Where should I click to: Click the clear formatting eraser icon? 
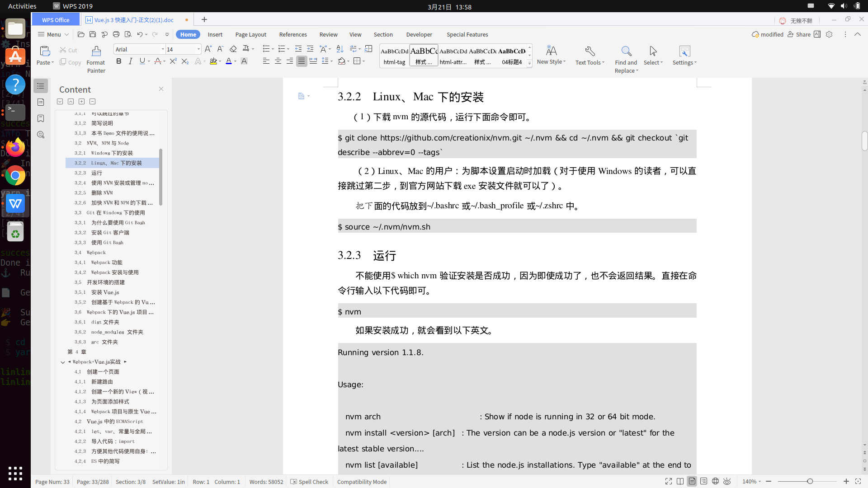tap(233, 49)
